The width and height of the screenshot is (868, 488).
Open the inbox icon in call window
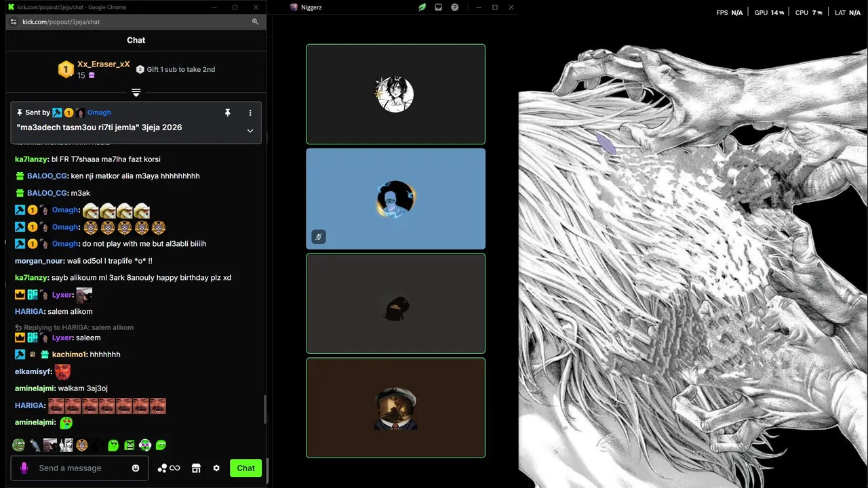pyautogui.click(x=439, y=7)
